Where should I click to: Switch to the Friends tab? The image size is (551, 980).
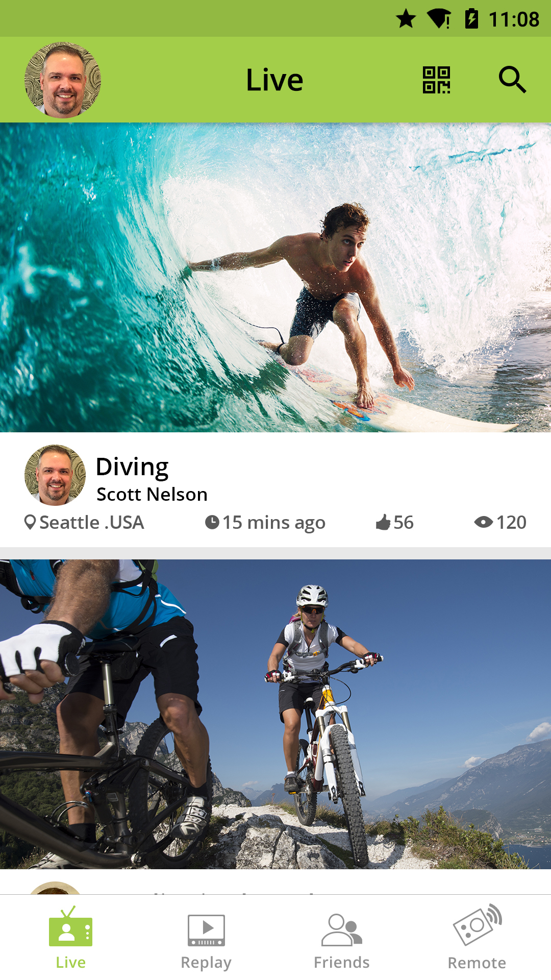341,942
